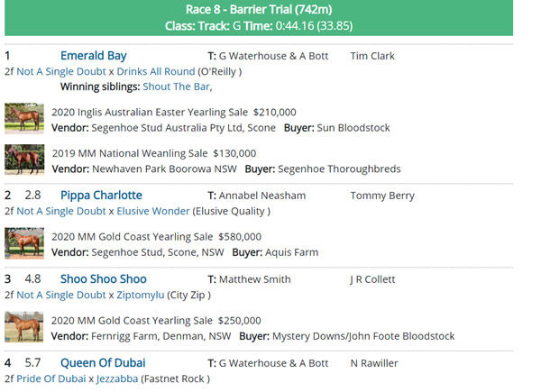541x392 pixels.
Task: View the Inglis Easter Yearling Sale horse thumbnail
Action: [x=24, y=119]
